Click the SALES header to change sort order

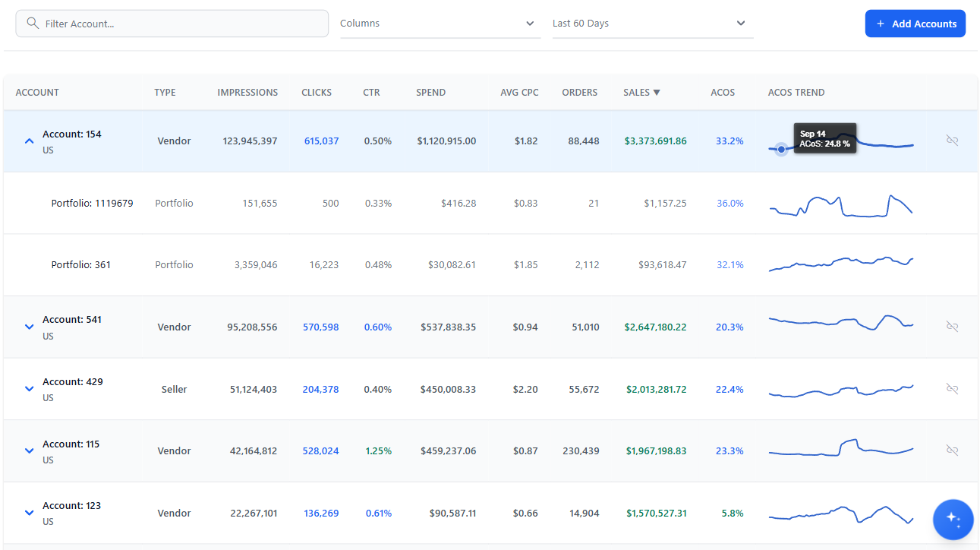tap(641, 92)
